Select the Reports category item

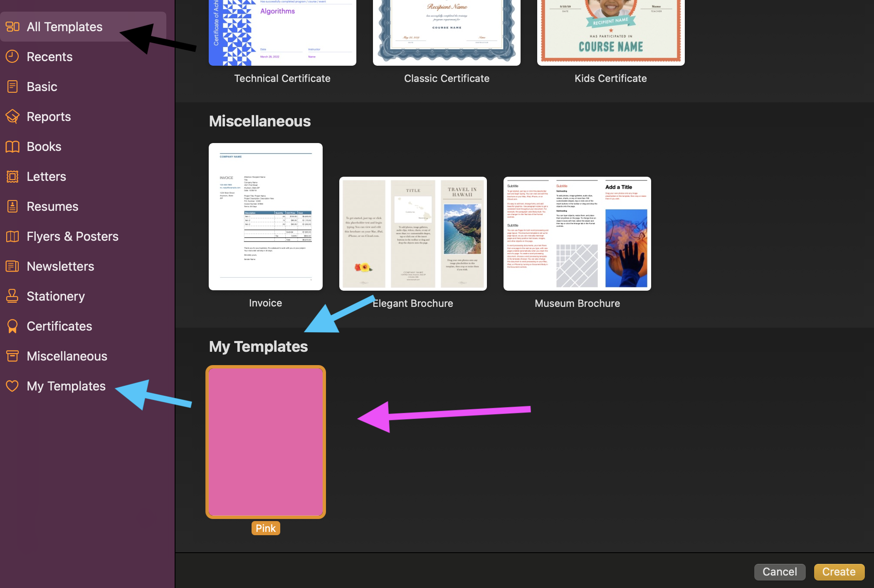pyautogui.click(x=49, y=116)
